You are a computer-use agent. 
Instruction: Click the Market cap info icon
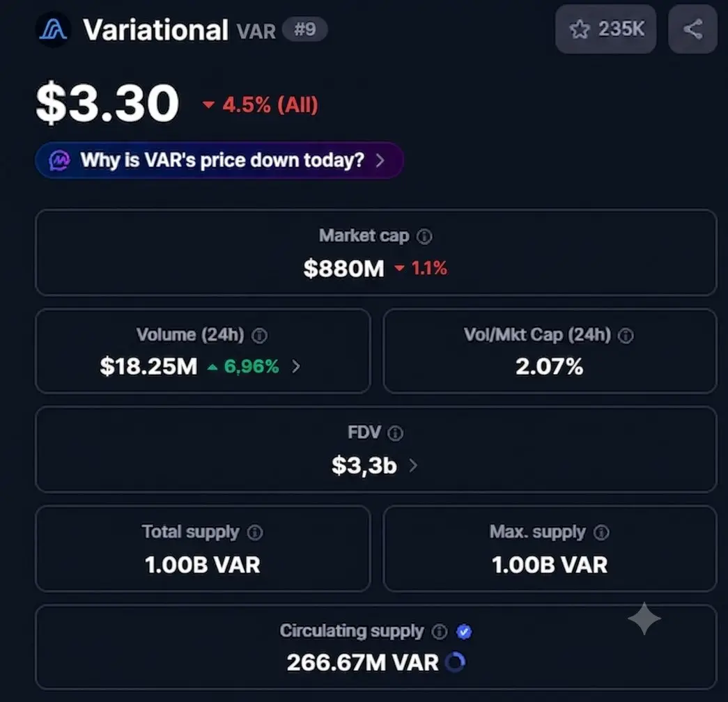pyautogui.click(x=424, y=236)
